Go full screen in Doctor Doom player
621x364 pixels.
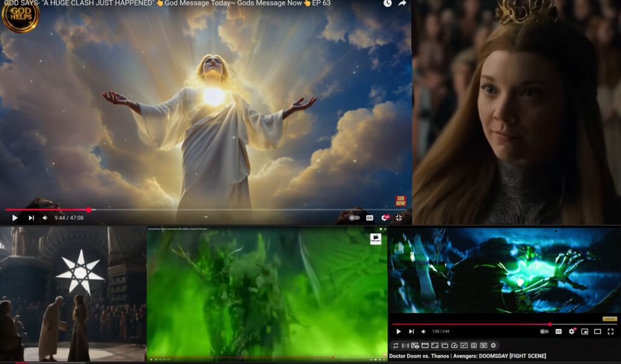(610, 331)
